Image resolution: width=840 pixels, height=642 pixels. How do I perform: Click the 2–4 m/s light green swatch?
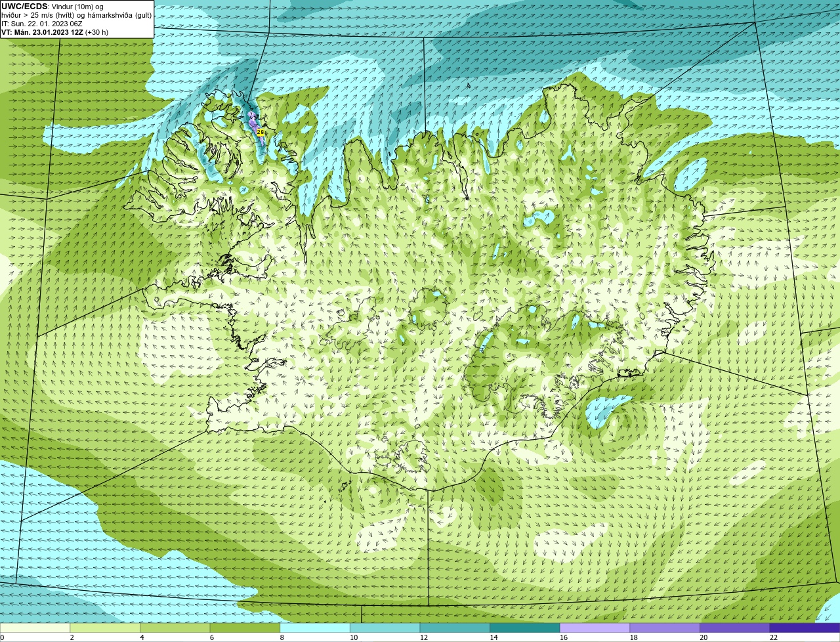tap(105, 628)
